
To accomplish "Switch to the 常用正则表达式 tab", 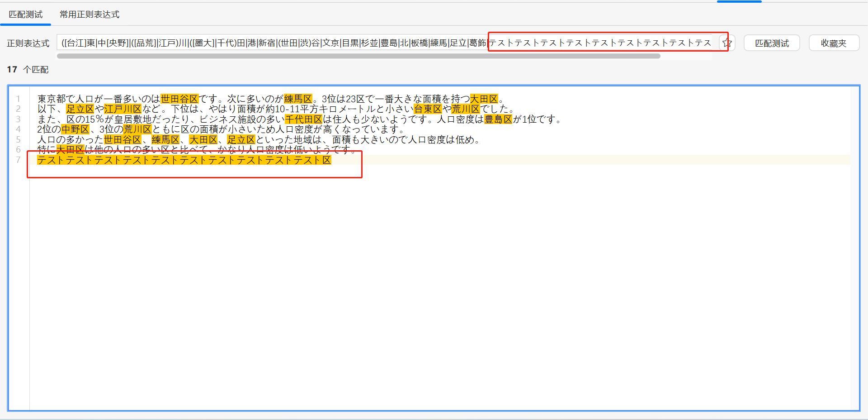I will coord(89,14).
